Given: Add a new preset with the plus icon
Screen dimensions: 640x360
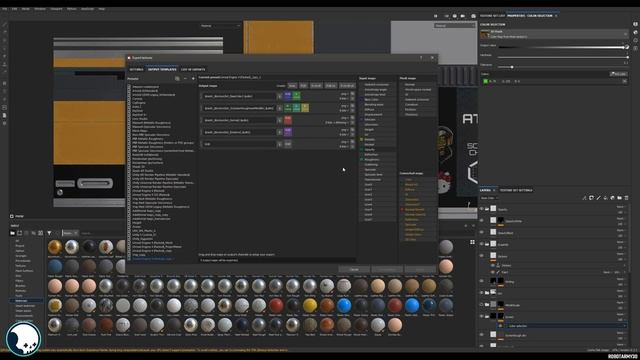Looking at the screenshot, I should [193, 78].
